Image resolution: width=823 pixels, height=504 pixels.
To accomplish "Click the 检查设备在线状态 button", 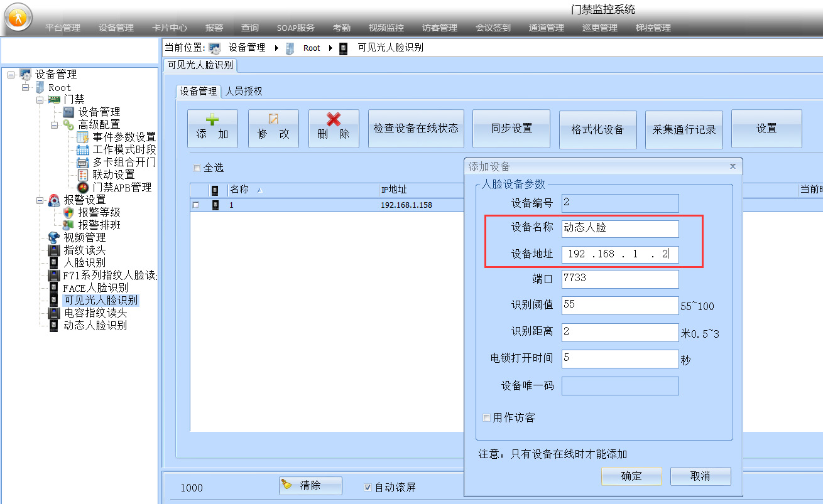I will [x=416, y=129].
